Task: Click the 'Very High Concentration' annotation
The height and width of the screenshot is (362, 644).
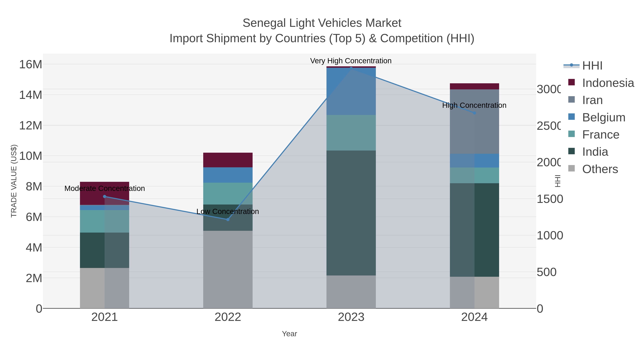Action: point(351,61)
